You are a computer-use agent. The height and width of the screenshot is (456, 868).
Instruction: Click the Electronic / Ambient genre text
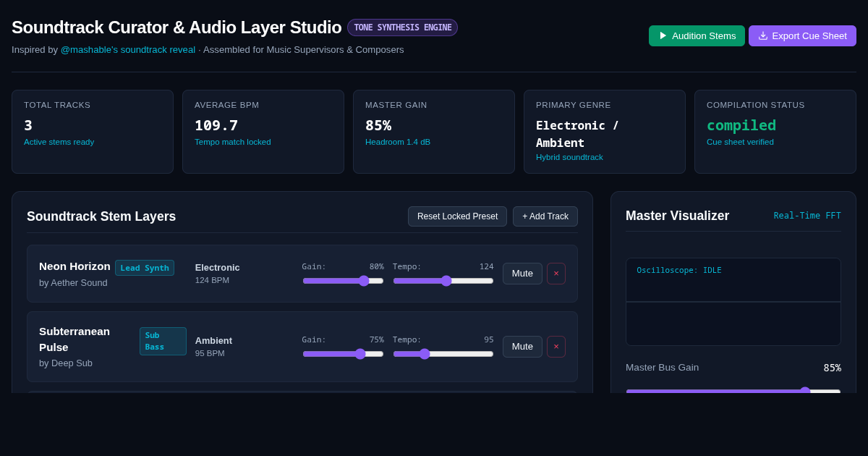tap(577, 134)
